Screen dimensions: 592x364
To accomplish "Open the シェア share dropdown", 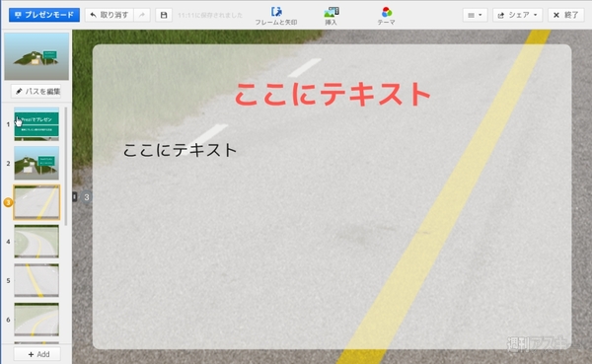I will 517,15.
